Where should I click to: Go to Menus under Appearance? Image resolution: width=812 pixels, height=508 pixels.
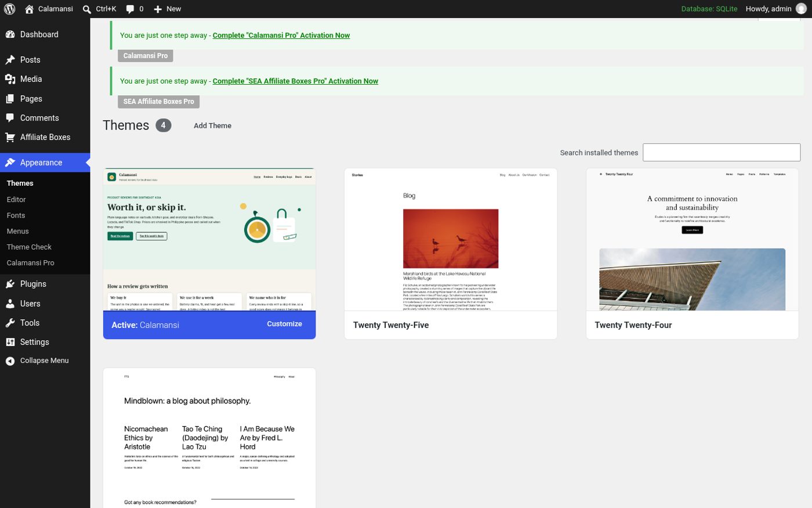point(18,231)
